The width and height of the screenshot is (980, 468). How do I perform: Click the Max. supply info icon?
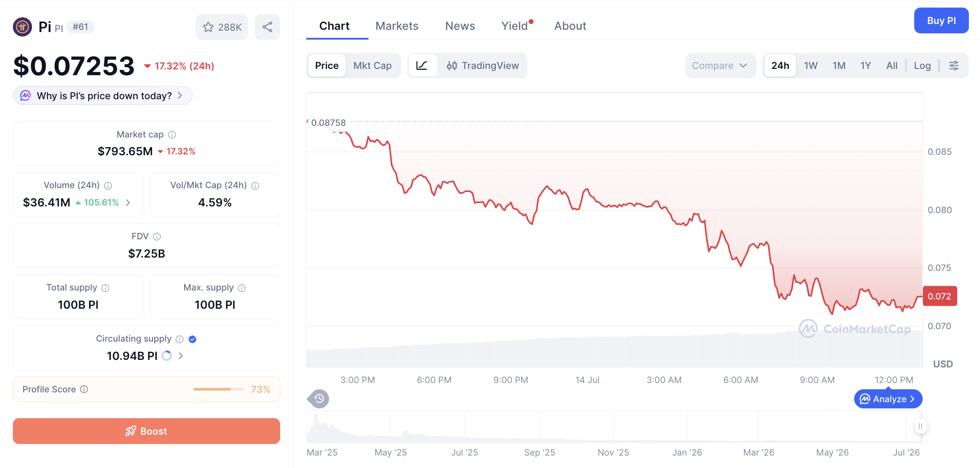coord(242,288)
